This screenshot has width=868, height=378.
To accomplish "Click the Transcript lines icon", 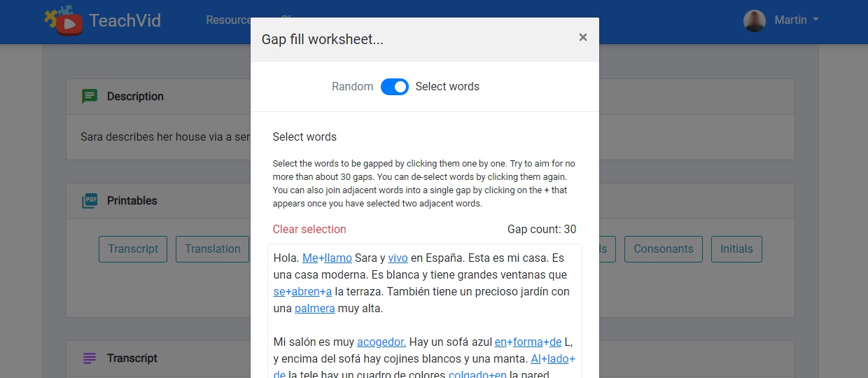I will tap(89, 358).
